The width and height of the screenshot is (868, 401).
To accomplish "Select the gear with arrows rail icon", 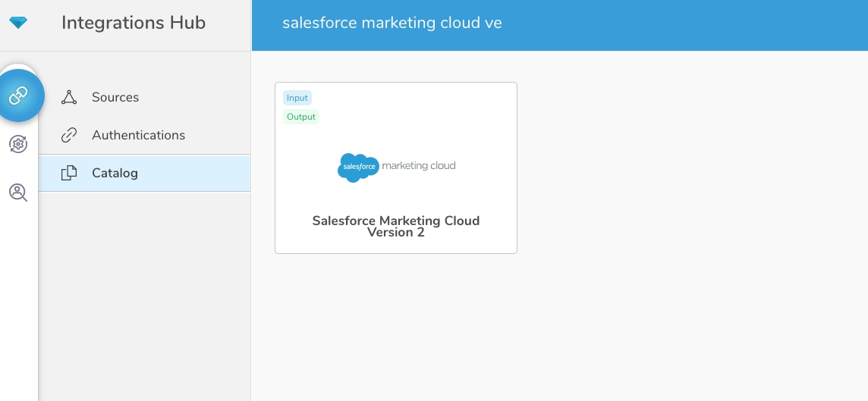I will [x=18, y=144].
